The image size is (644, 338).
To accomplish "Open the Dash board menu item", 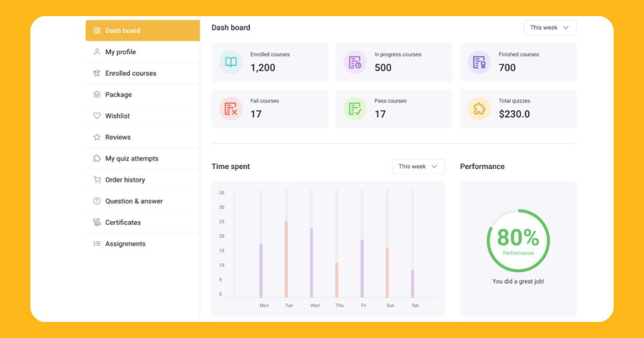I will pos(143,31).
